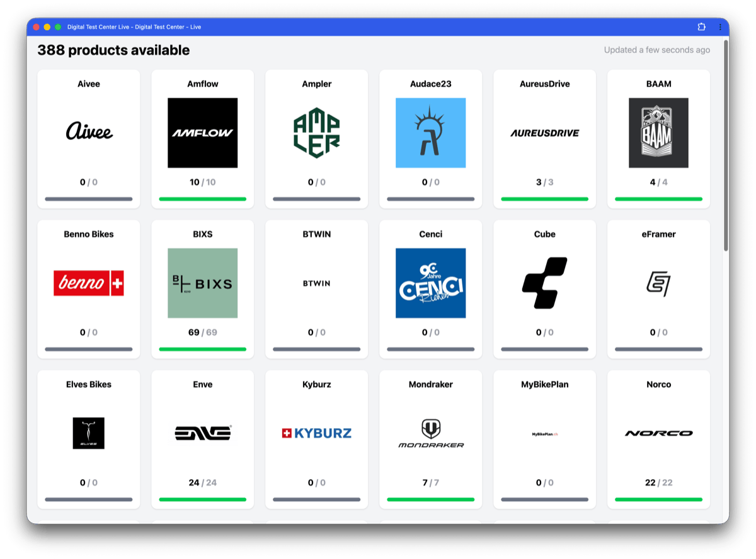Click the Amflow green progress bar
This screenshot has height=559, width=756.
point(203,199)
